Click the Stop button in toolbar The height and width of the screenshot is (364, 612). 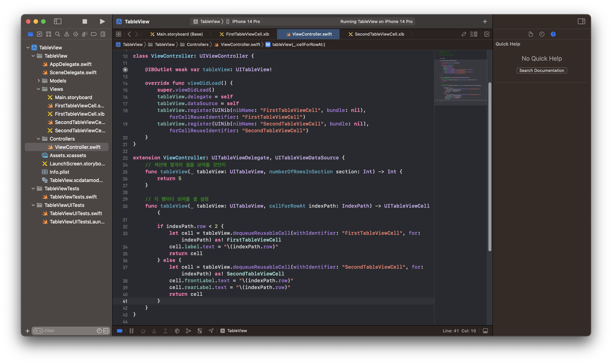(x=85, y=22)
